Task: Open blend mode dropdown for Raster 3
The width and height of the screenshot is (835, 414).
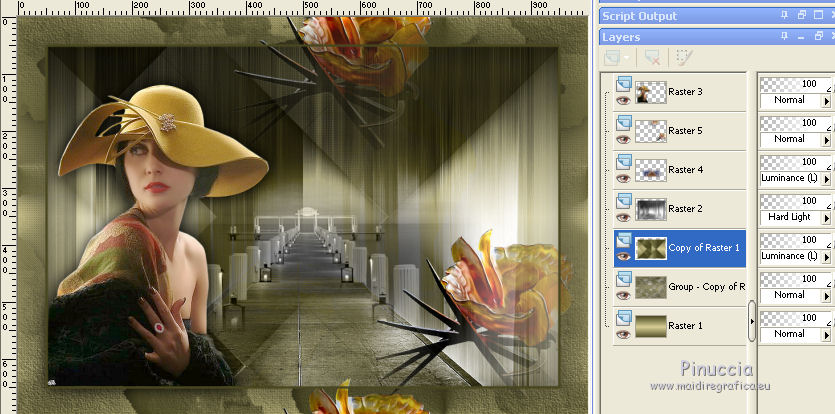Action: 826,101
